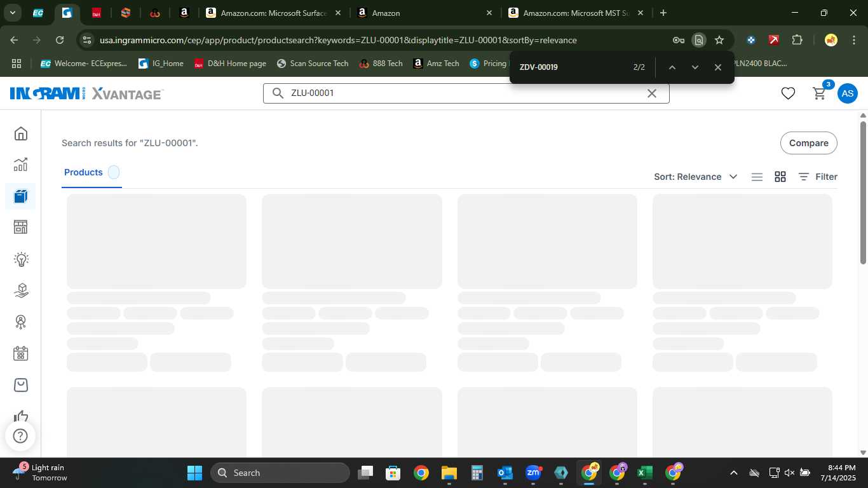Open the tab search dropdown arrow
Screen dimensions: 868x488
click(x=13, y=13)
